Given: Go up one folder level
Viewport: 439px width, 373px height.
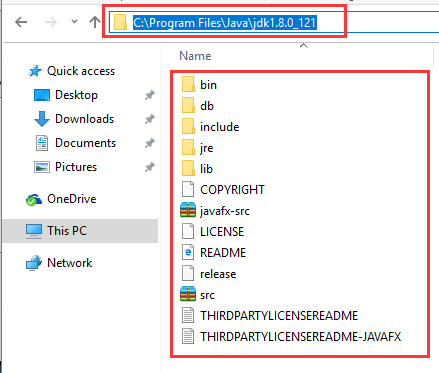Looking at the screenshot, I should tap(95, 22).
